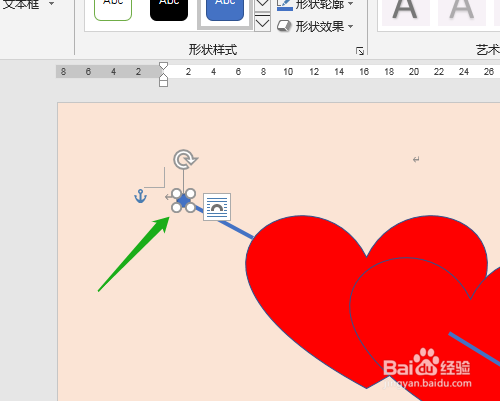Click the rotation handle of selected shape
The image size is (500, 401).
[x=185, y=159]
